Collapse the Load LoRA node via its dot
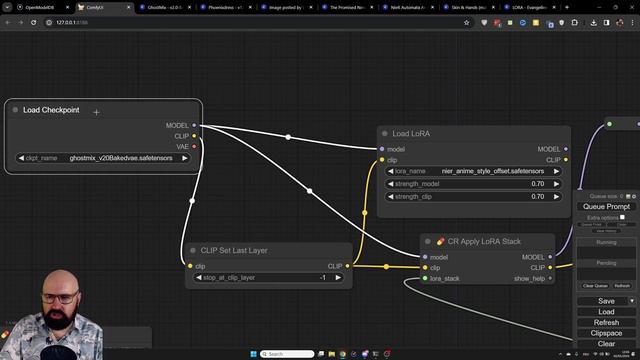Viewport: 640px width, 360px height. coord(384,133)
